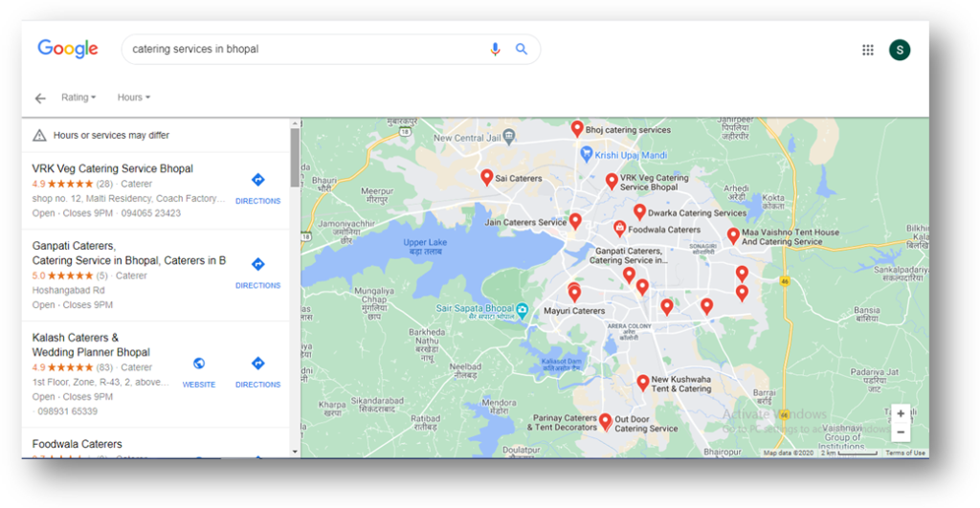This screenshot has width=980, height=508.
Task: Click Ganpati Caterers map label
Action: click(628, 255)
